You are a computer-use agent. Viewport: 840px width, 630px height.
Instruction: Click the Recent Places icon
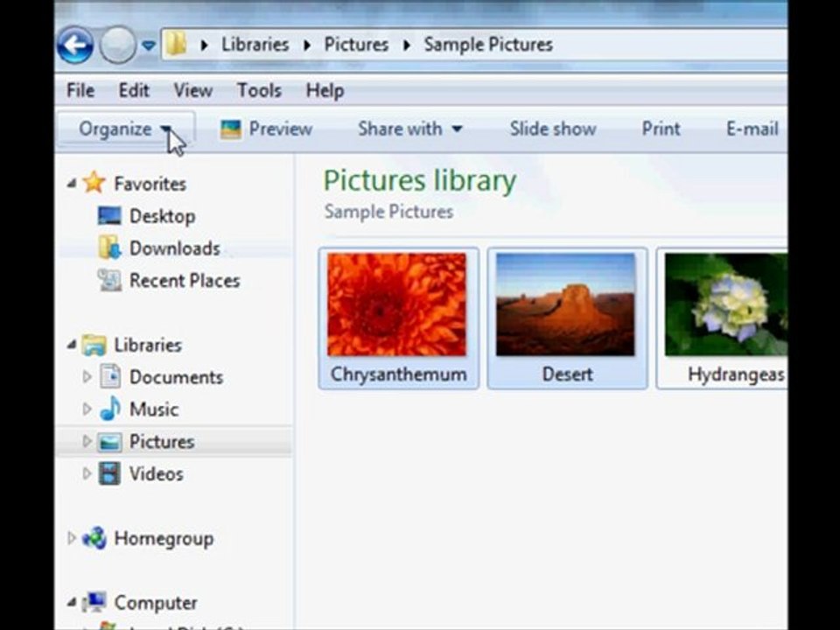[109, 280]
